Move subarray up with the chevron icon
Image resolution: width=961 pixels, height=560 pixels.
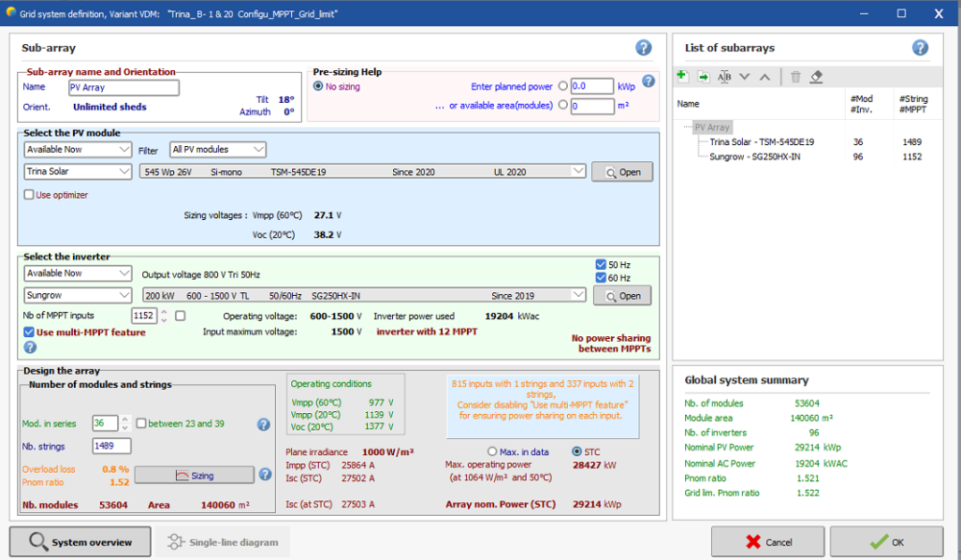765,77
